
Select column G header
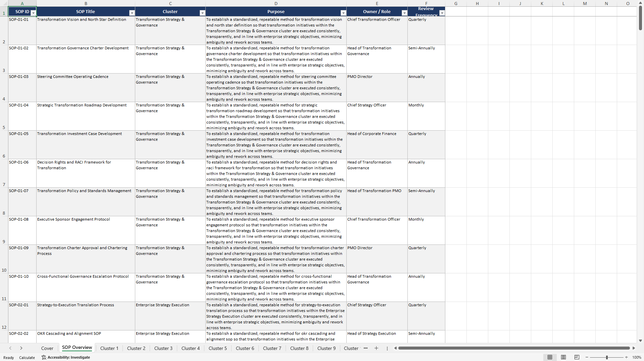(456, 3)
